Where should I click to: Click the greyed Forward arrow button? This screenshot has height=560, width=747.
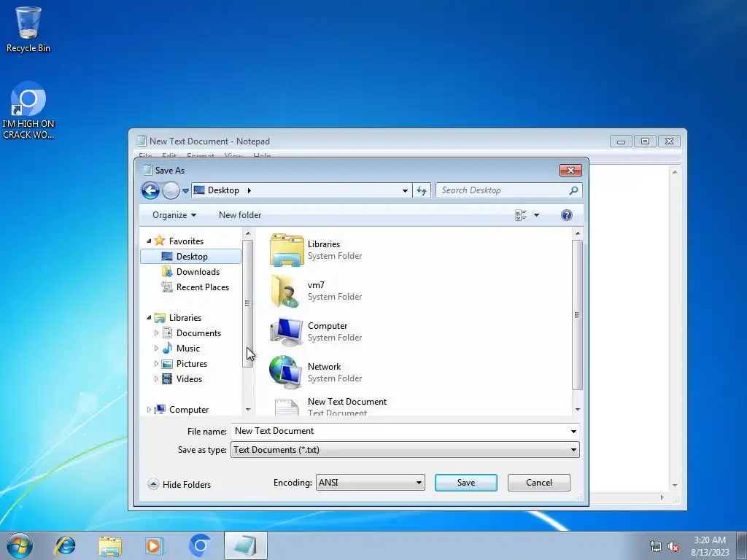point(171,190)
